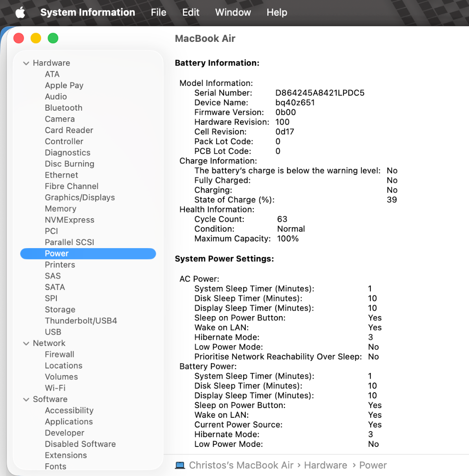Select Controller in the sidebar
Image resolution: width=469 pixels, height=476 pixels.
pos(64,141)
